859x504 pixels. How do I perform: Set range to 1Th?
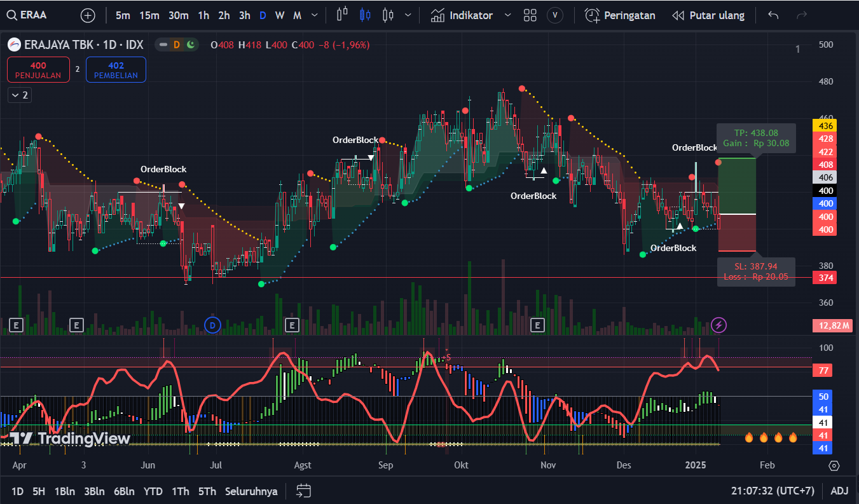tap(181, 491)
